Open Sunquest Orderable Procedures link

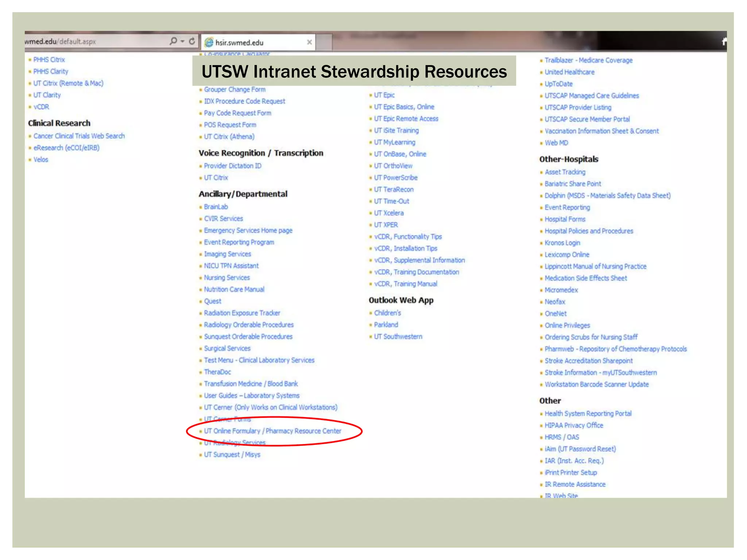(248, 337)
